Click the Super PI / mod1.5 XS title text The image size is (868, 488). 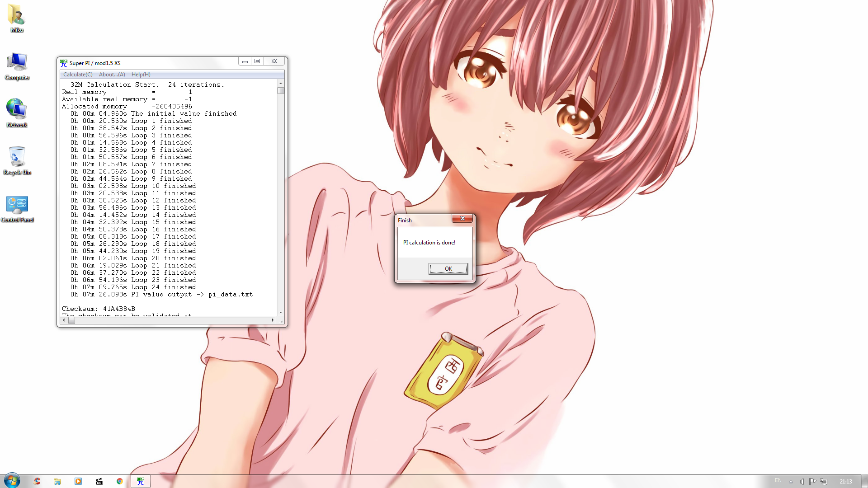pyautogui.click(x=95, y=63)
